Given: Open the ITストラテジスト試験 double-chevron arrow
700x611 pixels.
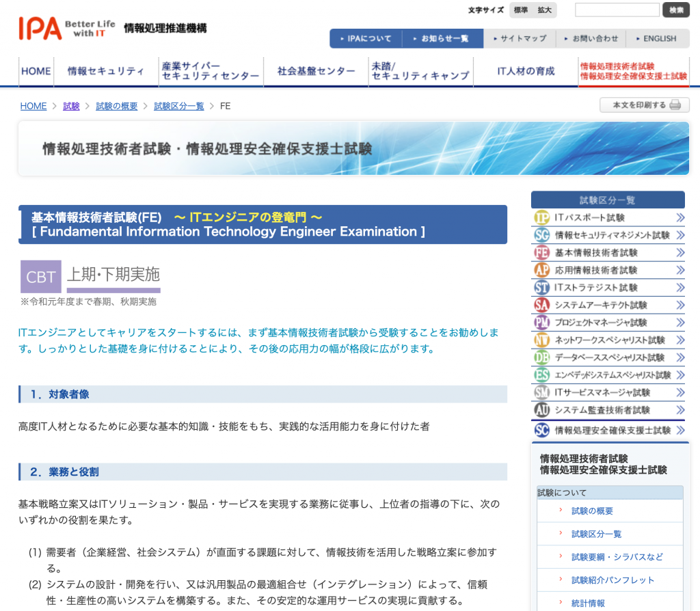Looking at the screenshot, I should point(680,288).
